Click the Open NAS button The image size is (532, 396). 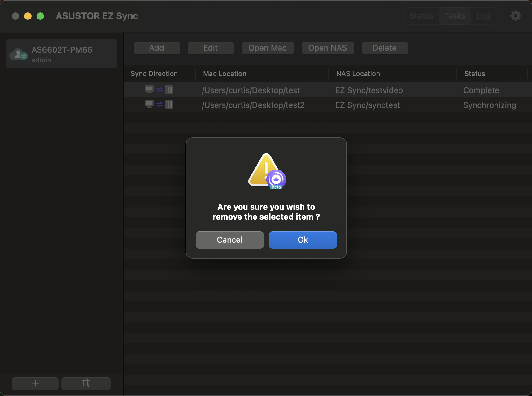pyautogui.click(x=328, y=48)
